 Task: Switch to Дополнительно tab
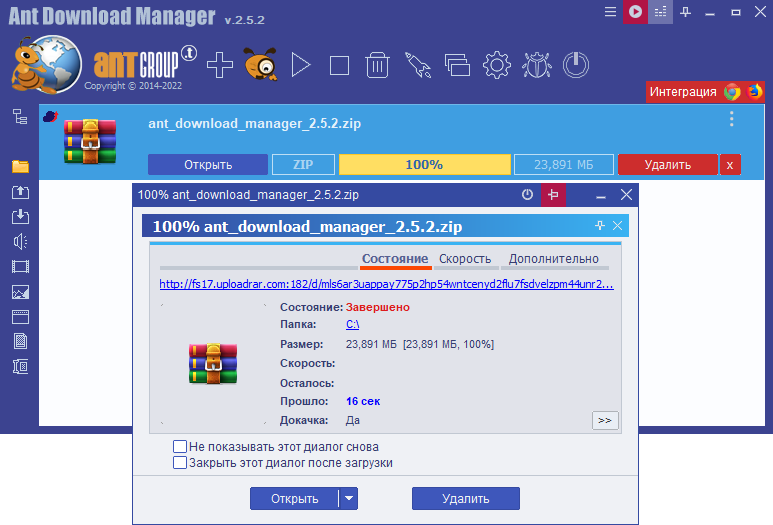pos(554,259)
